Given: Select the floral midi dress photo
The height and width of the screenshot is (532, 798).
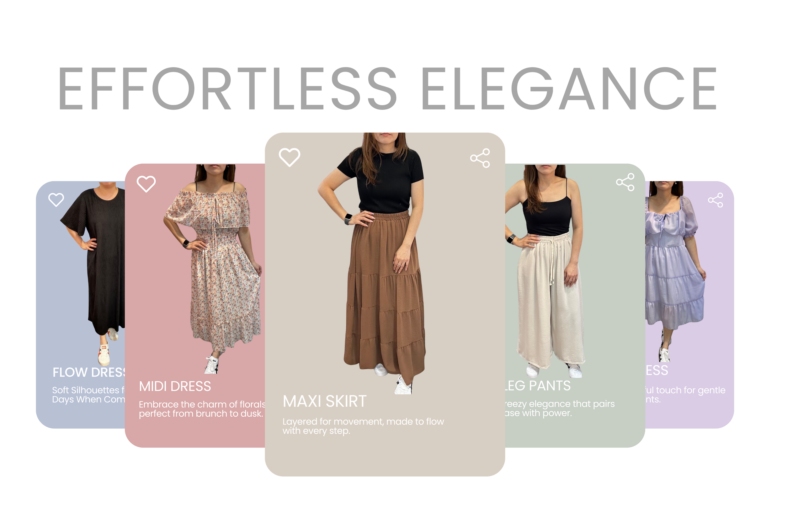Looking at the screenshot, I should click(213, 269).
